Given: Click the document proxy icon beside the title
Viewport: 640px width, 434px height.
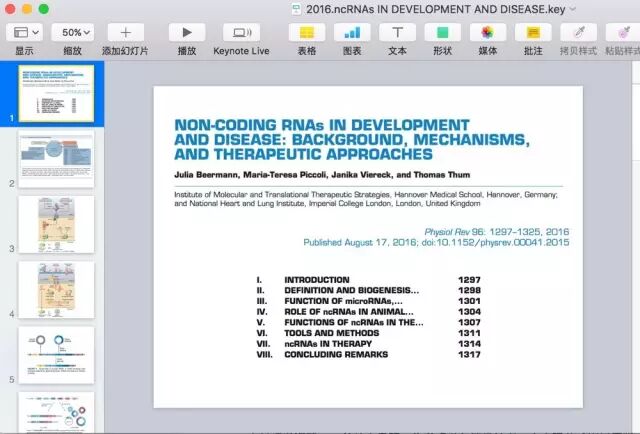Looking at the screenshot, I should (296, 9).
